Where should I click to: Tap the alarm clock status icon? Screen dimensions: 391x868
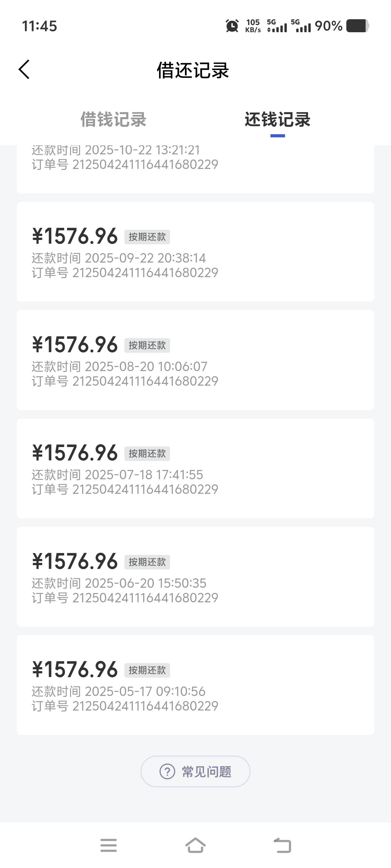(232, 26)
